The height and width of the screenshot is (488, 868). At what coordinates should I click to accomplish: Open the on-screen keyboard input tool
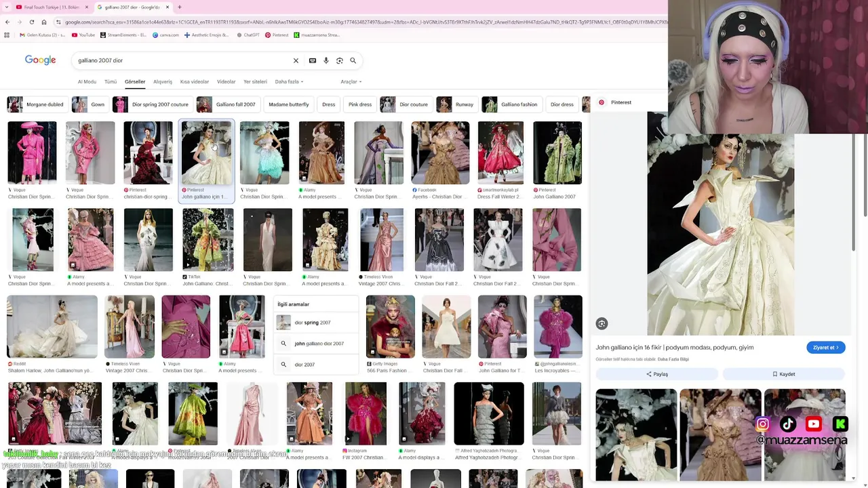tap(313, 60)
